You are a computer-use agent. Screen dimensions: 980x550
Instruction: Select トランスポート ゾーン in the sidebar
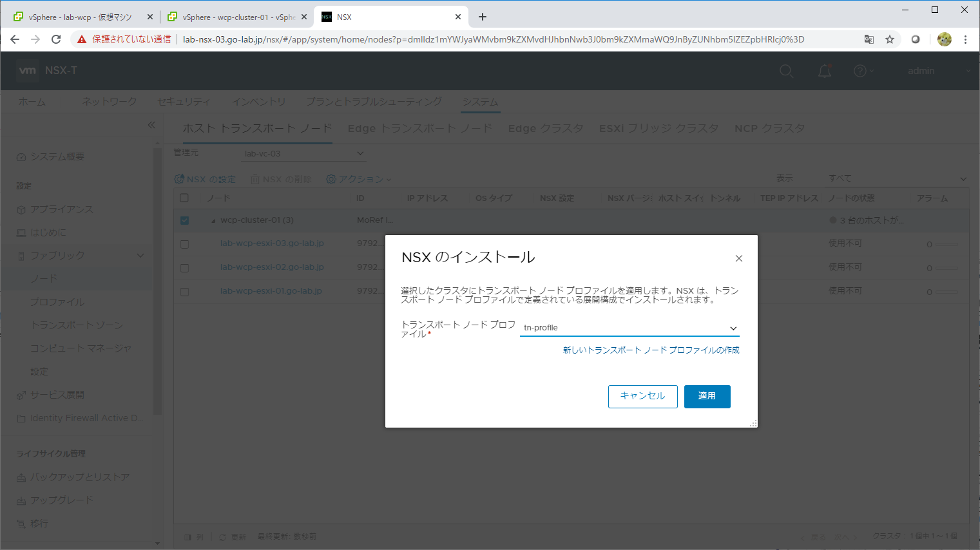77,325
